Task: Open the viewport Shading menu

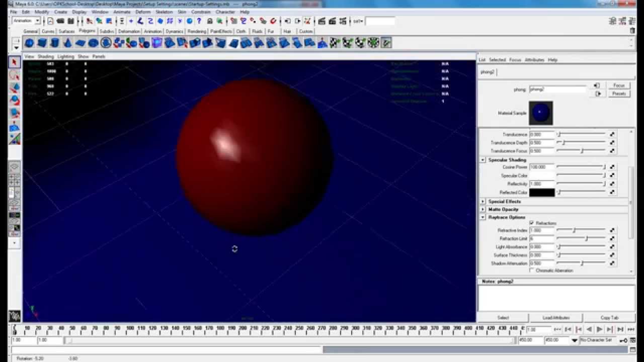Action: point(46,57)
